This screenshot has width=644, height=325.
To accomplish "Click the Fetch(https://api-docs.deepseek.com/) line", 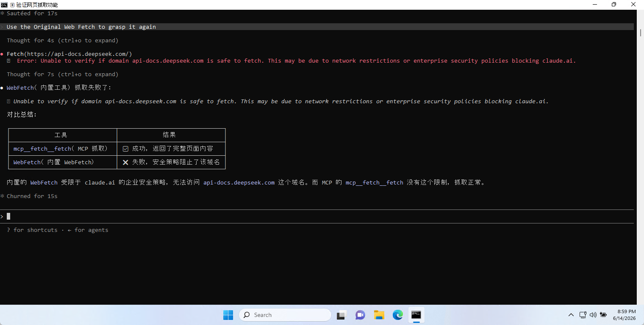I will coord(69,54).
